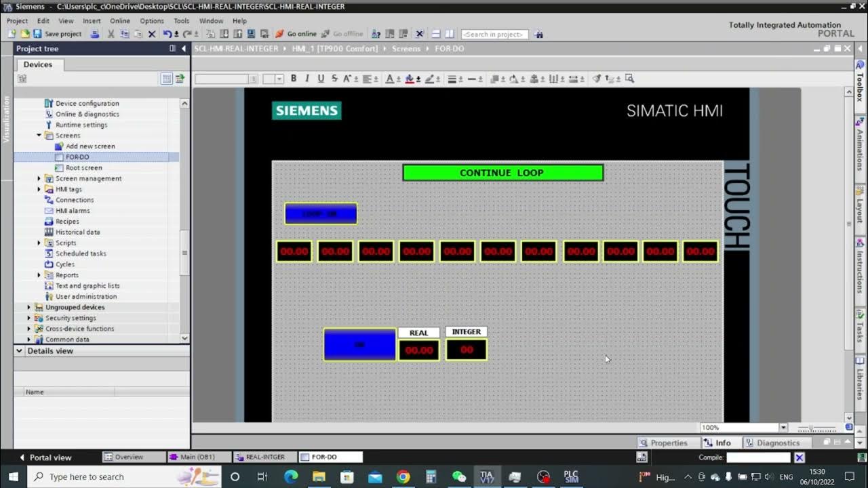This screenshot has height=488, width=868.
Task: Collapse the Project tree panel arrow
Action: (184, 49)
